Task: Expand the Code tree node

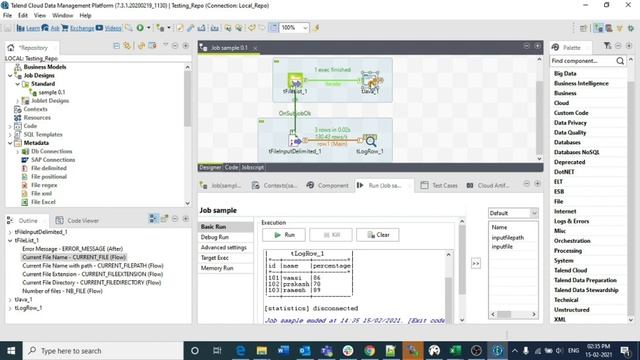Action: tap(10, 126)
